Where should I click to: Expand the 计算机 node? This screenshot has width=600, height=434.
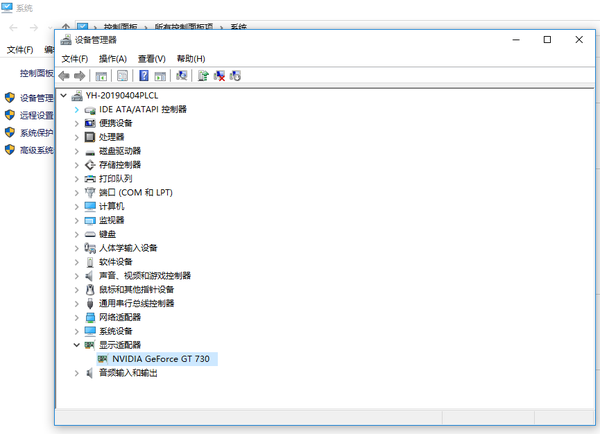coord(77,207)
